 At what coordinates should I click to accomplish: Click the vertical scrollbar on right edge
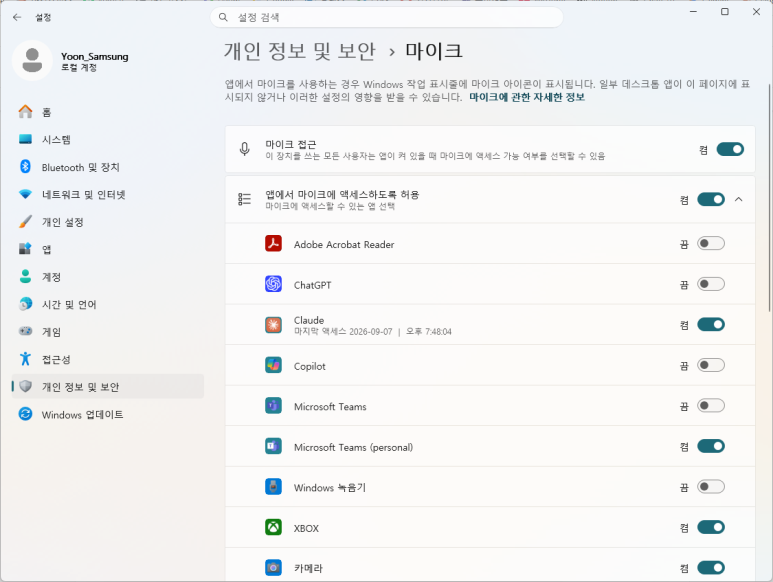pyautogui.click(x=770, y=197)
